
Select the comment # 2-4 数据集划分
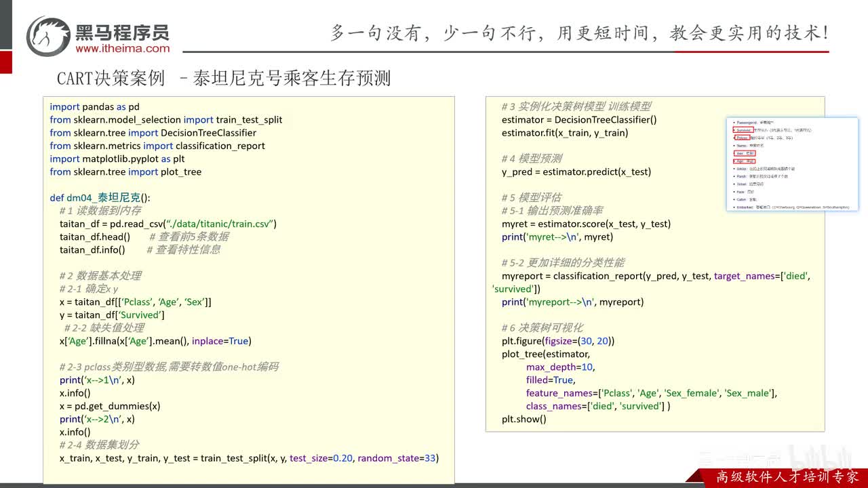99,445
